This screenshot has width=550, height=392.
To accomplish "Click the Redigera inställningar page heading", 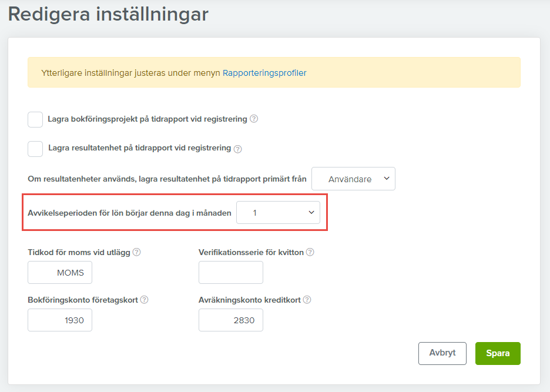I will pos(108,14).
